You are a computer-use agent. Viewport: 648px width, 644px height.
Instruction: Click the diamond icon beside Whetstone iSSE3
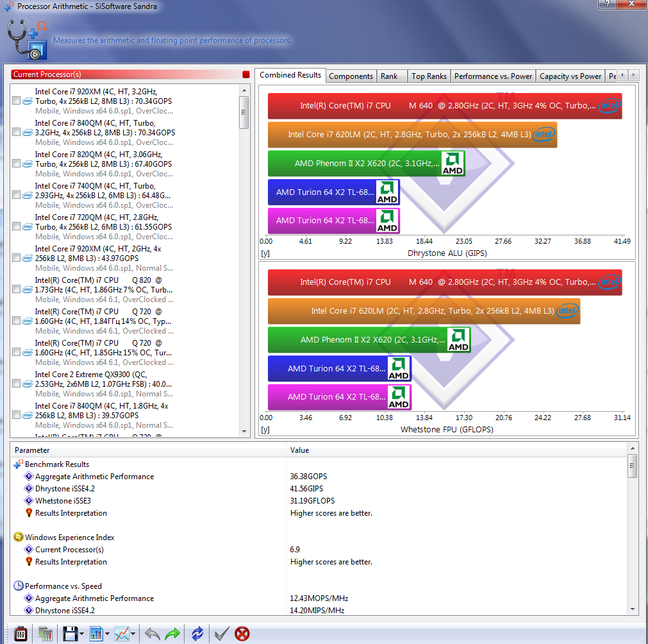pyautogui.click(x=28, y=500)
